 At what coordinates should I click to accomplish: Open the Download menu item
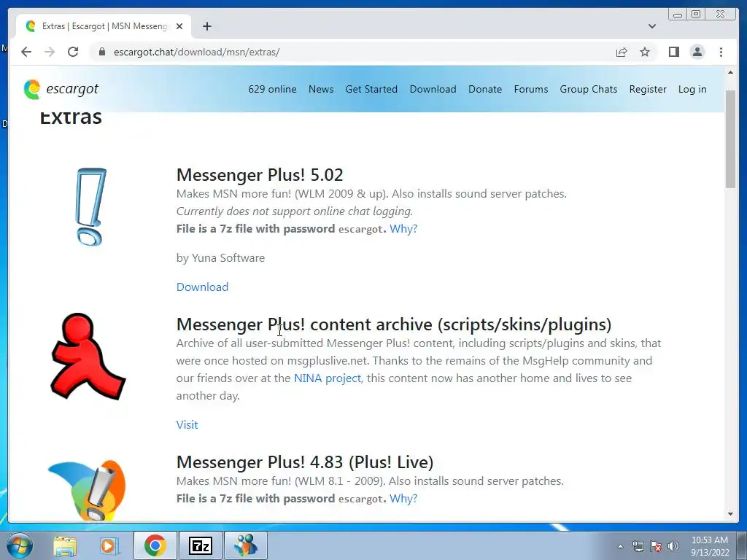tap(433, 89)
